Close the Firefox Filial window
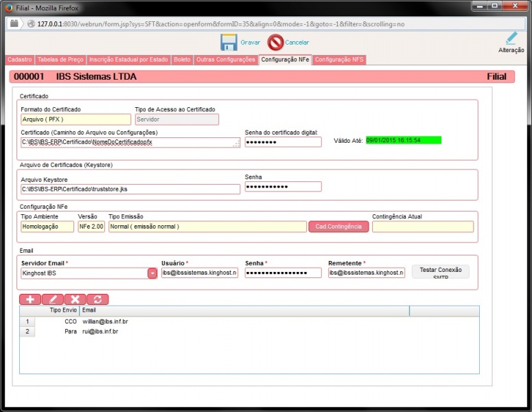Image resolution: width=532 pixels, height=412 pixels. pyautogui.click(x=515, y=6)
